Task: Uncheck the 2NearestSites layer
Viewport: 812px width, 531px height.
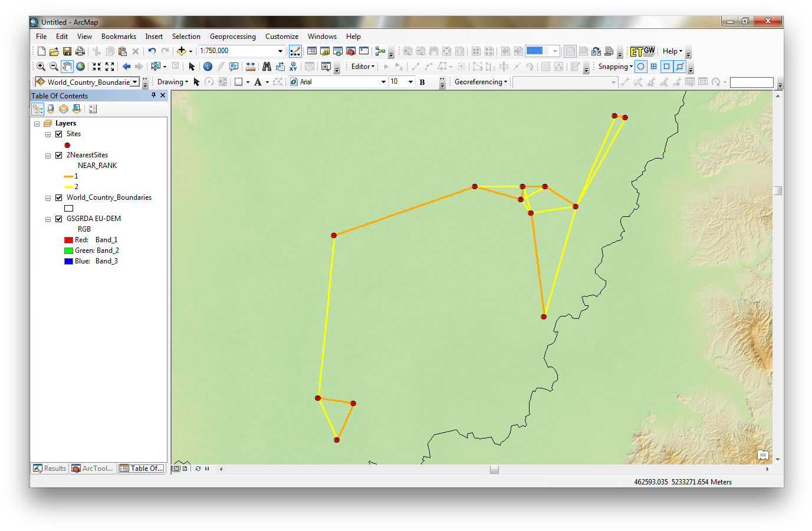Action: point(59,155)
